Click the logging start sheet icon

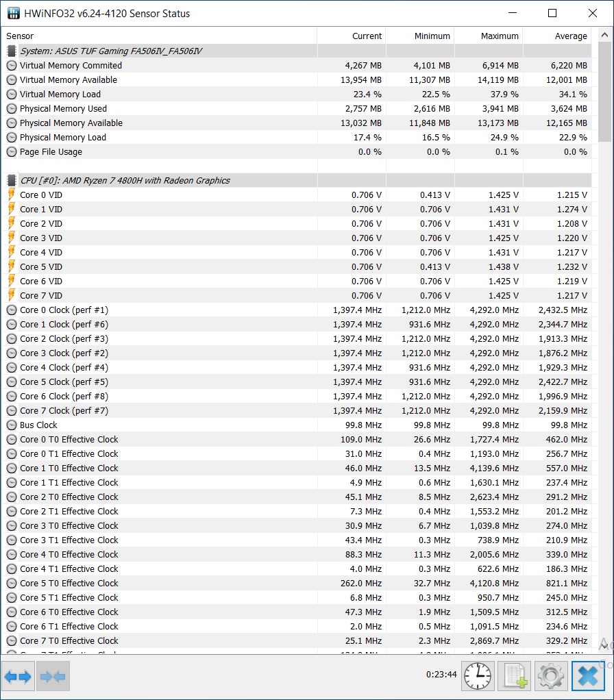click(515, 676)
